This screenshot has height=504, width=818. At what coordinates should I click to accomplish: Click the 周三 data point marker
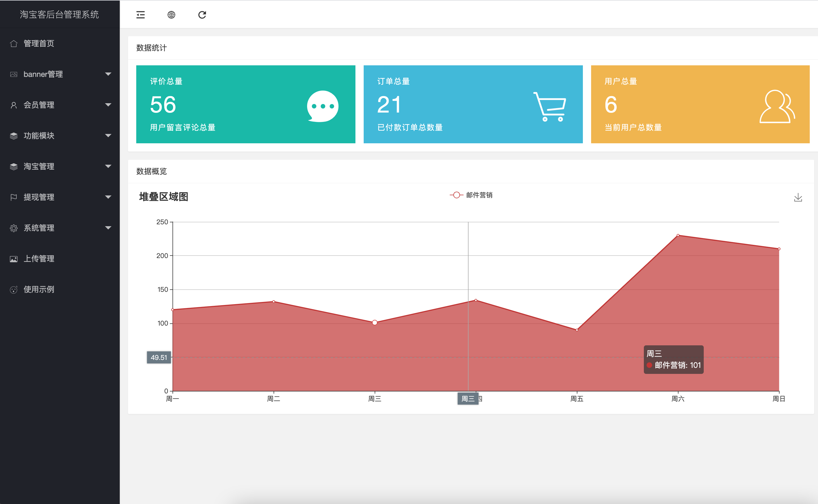[374, 322]
